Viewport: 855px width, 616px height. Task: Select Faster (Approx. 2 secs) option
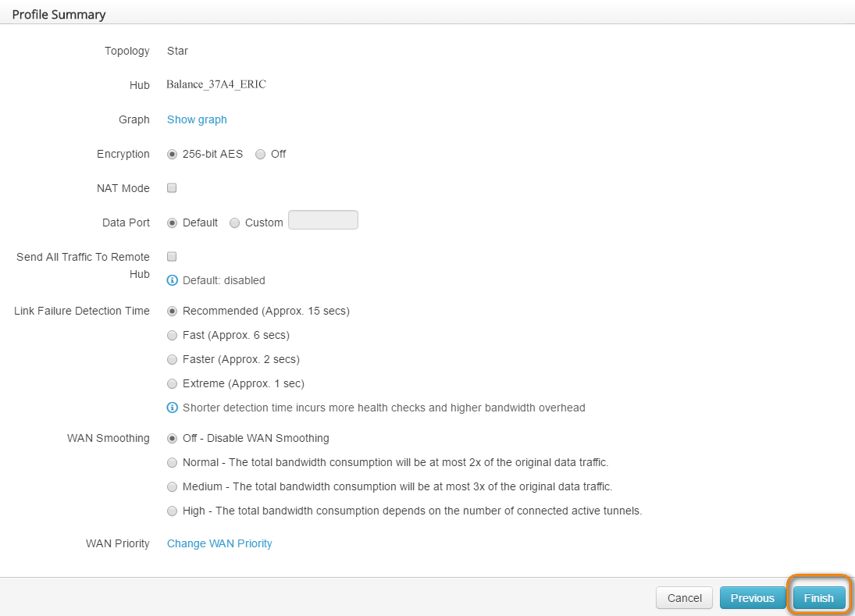click(x=173, y=360)
